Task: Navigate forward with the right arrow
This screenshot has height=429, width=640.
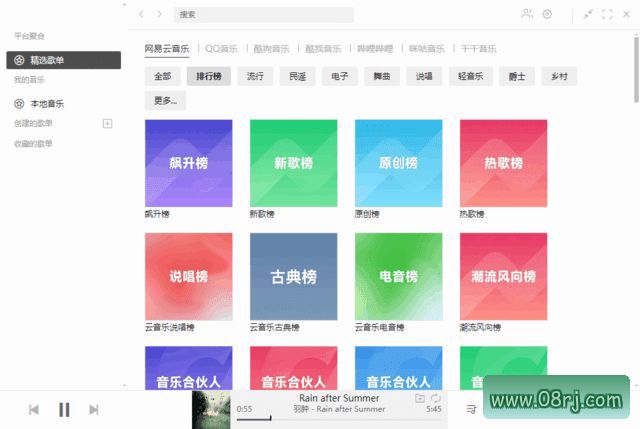Action: (x=159, y=14)
